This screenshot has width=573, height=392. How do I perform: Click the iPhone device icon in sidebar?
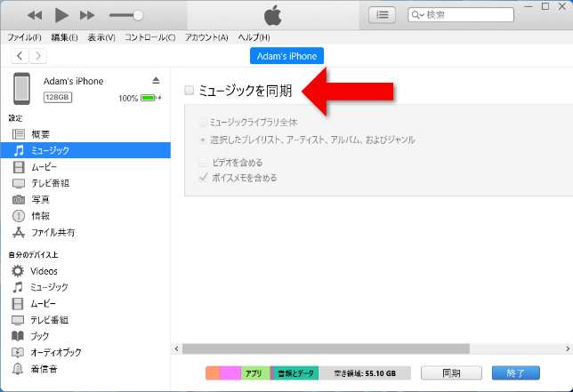point(22,89)
